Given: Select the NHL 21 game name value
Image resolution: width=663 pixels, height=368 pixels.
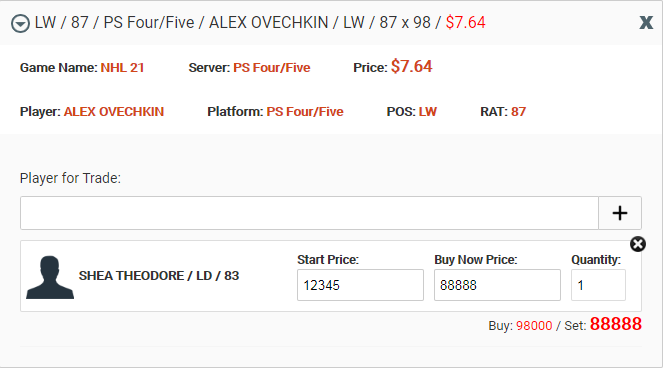Looking at the screenshot, I should coord(122,68).
